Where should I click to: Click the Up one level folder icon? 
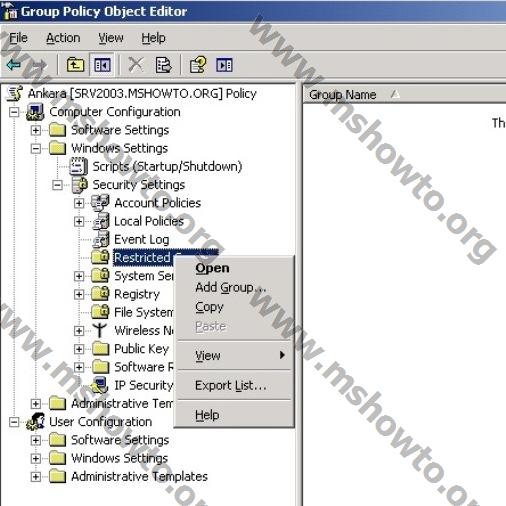coord(75,64)
